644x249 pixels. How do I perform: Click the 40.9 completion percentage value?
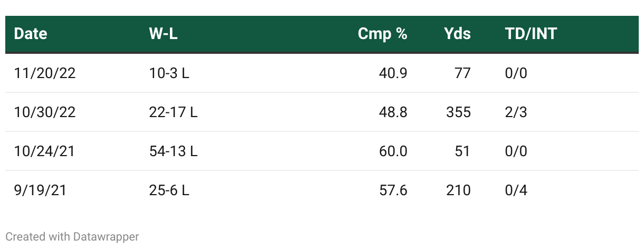coord(393,73)
